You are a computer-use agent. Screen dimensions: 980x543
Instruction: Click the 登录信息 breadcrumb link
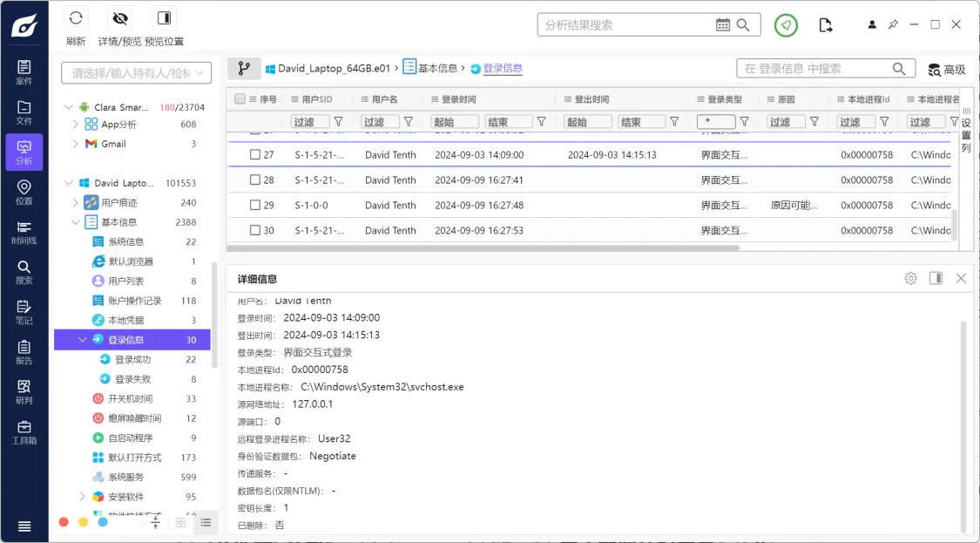[503, 68]
